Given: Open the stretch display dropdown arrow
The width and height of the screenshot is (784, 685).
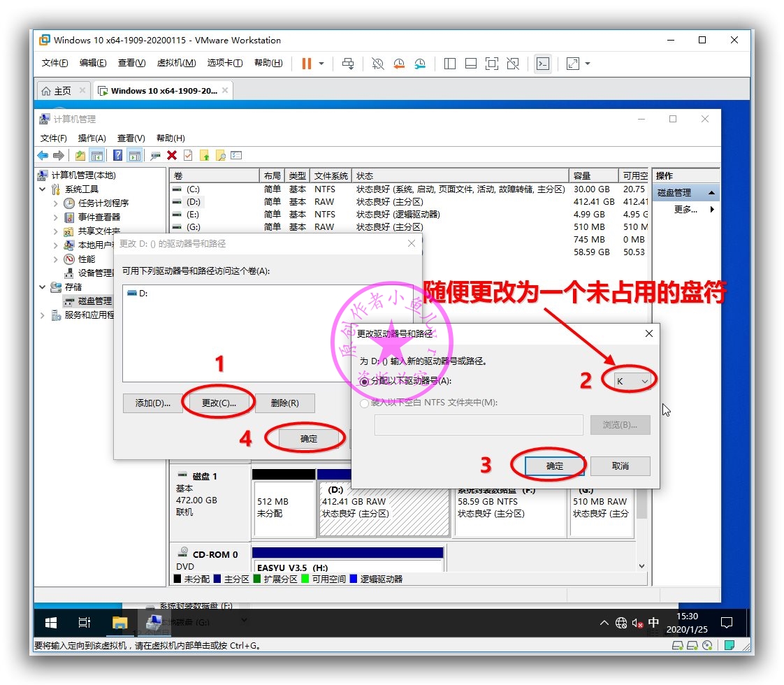Looking at the screenshot, I should coord(588,64).
